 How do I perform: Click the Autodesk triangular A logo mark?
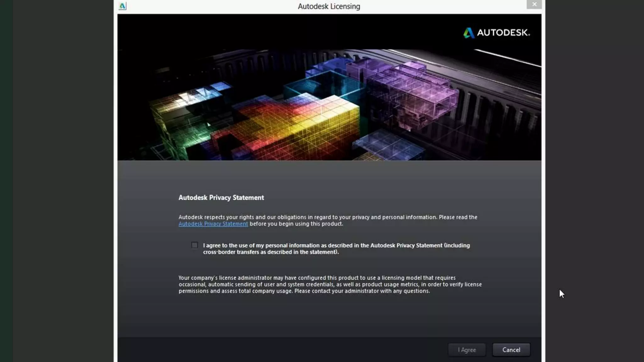click(x=469, y=33)
